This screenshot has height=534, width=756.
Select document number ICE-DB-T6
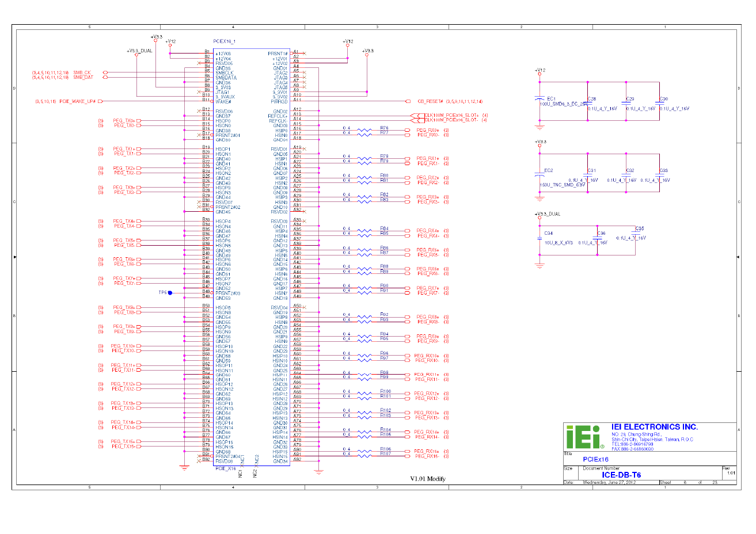[x=621, y=475]
